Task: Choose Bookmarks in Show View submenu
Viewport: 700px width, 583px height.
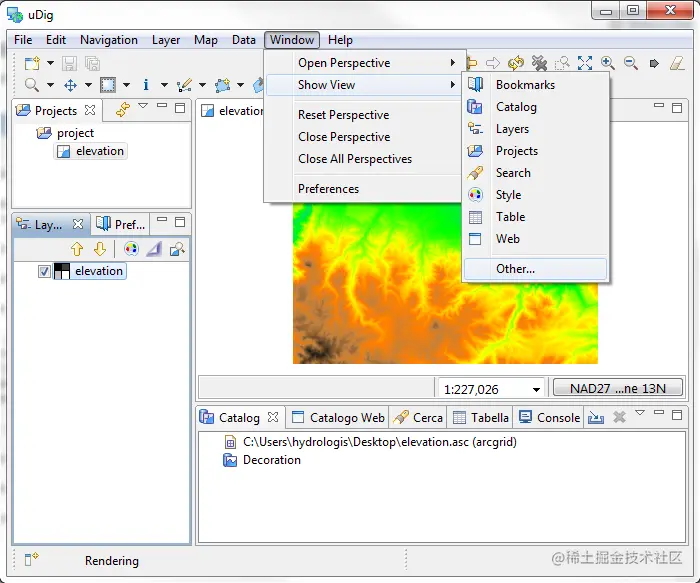Action: tap(536, 85)
